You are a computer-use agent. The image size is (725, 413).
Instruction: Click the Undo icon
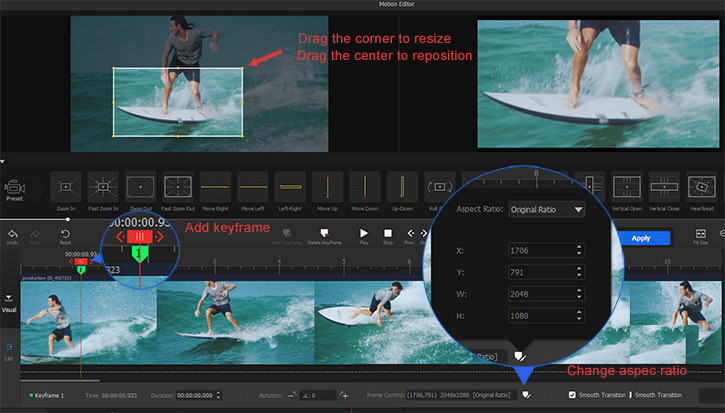pyautogui.click(x=13, y=235)
